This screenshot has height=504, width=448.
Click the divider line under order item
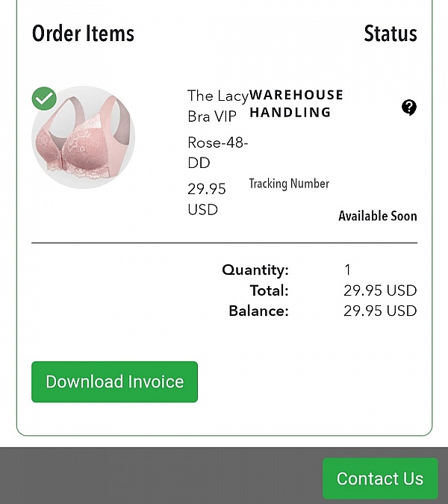(x=224, y=243)
